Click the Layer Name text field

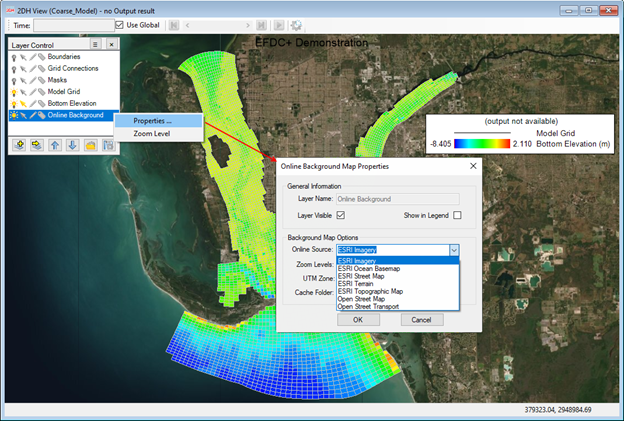(398, 199)
